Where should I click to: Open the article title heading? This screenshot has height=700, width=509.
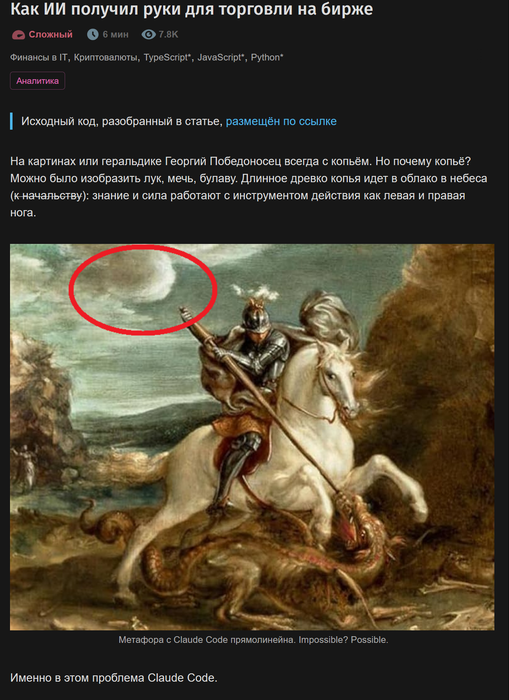[x=192, y=9]
